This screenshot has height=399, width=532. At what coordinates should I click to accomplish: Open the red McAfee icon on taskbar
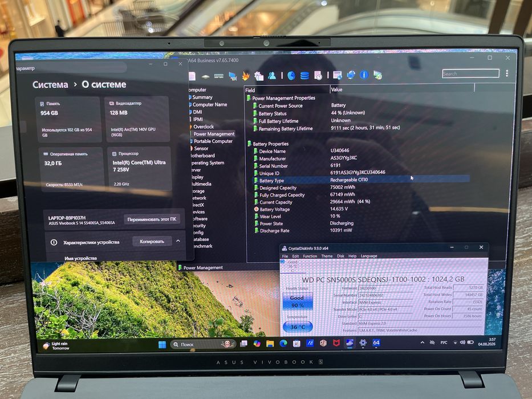pos(336,343)
